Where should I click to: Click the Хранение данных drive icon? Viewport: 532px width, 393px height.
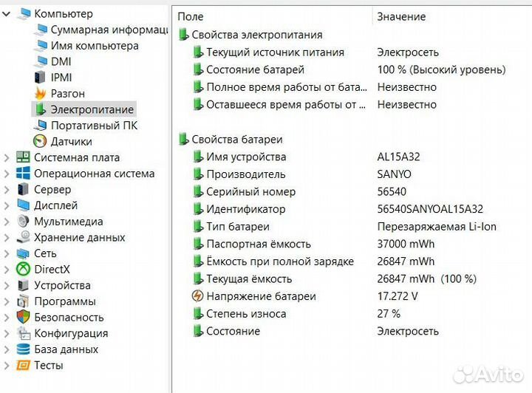(23, 237)
